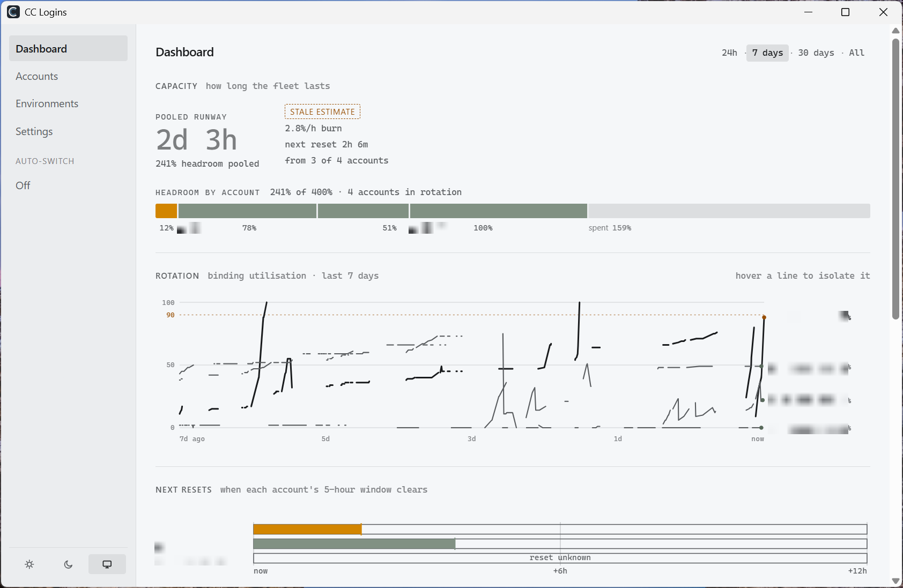Click the orange next-reset progress bar
The width and height of the screenshot is (903, 588).
(307, 530)
